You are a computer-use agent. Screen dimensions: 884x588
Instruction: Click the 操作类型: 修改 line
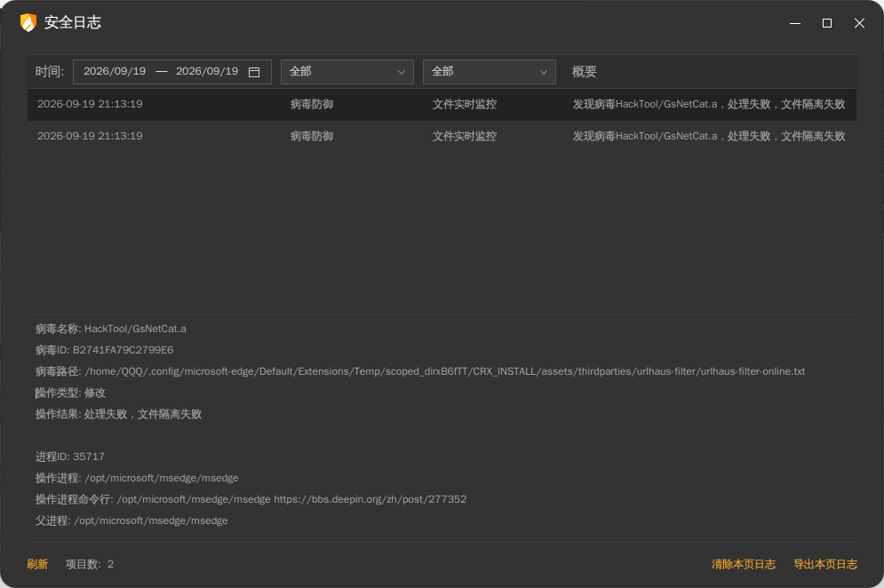70,393
